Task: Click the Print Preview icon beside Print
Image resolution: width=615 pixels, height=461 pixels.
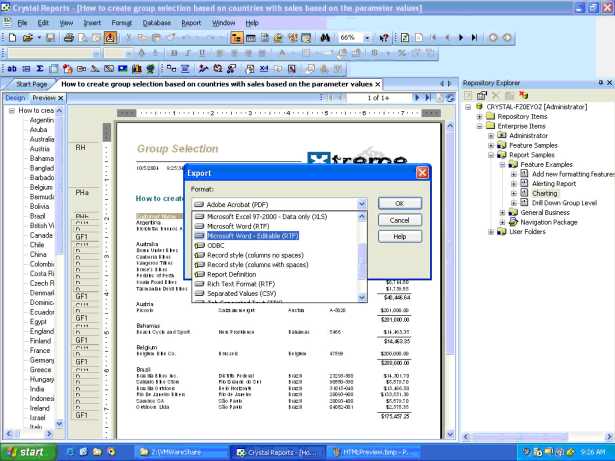Action: tap(83, 38)
